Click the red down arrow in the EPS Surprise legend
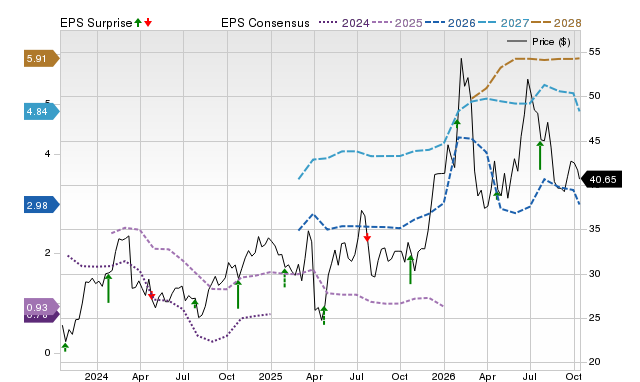Image resolution: width=640 pixels, height=382 pixels. click(x=148, y=23)
